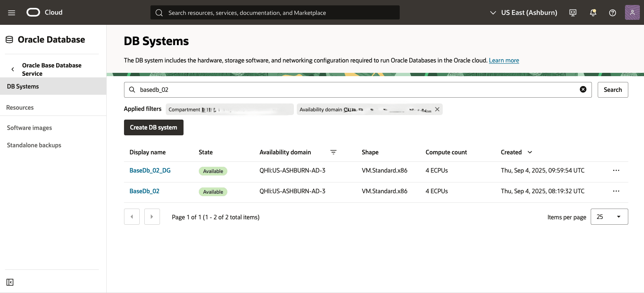Open the actions menu for BaseDb_02
The width and height of the screenshot is (644, 293).
616,191
